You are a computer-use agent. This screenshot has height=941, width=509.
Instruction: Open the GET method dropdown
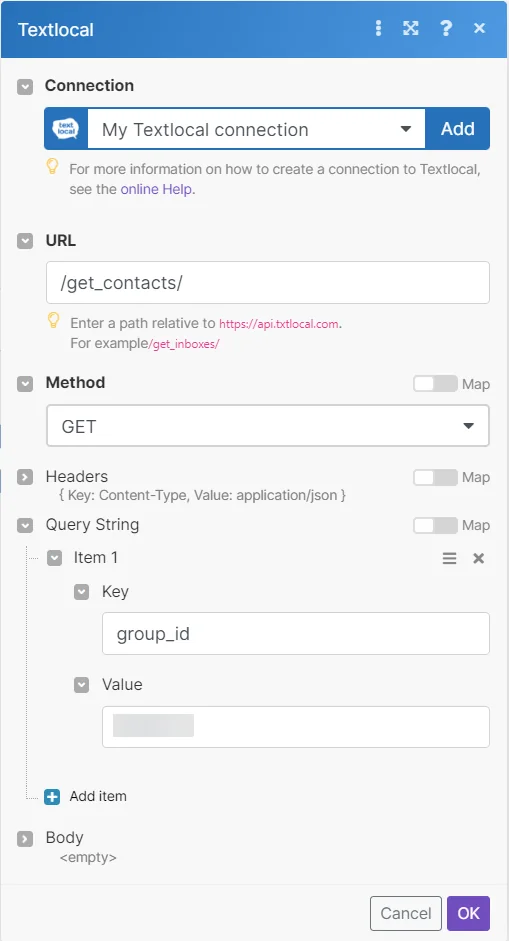(268, 426)
